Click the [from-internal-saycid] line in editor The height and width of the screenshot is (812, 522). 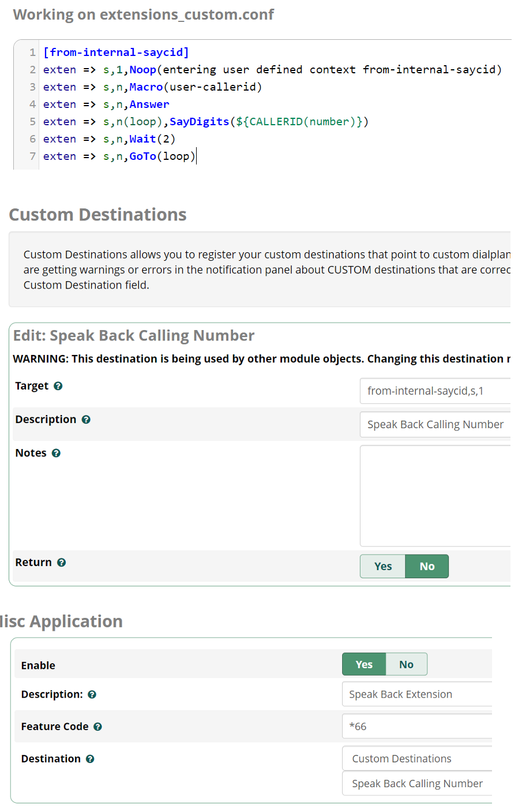tap(116, 53)
